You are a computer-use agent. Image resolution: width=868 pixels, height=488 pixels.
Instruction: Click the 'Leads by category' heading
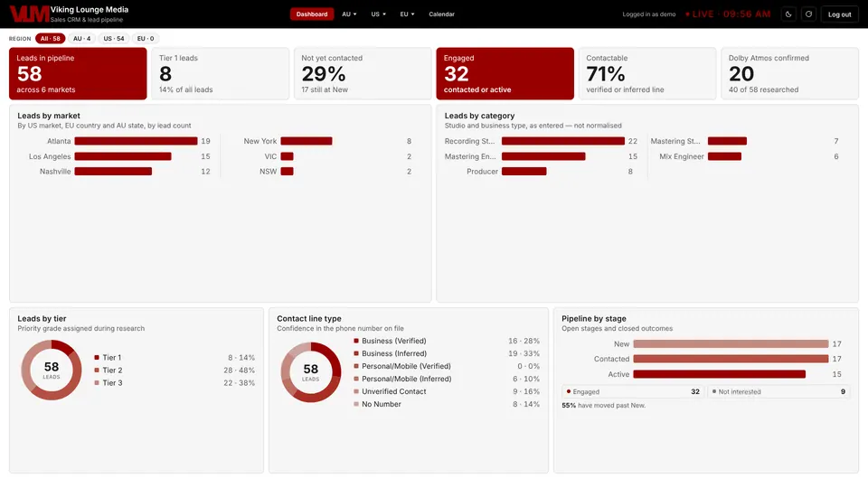[x=479, y=116]
